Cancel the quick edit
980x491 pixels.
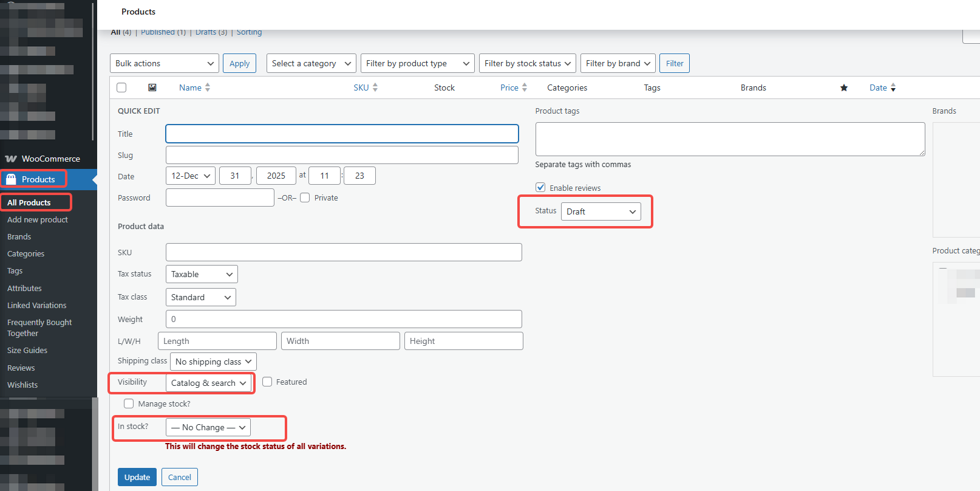tap(180, 477)
